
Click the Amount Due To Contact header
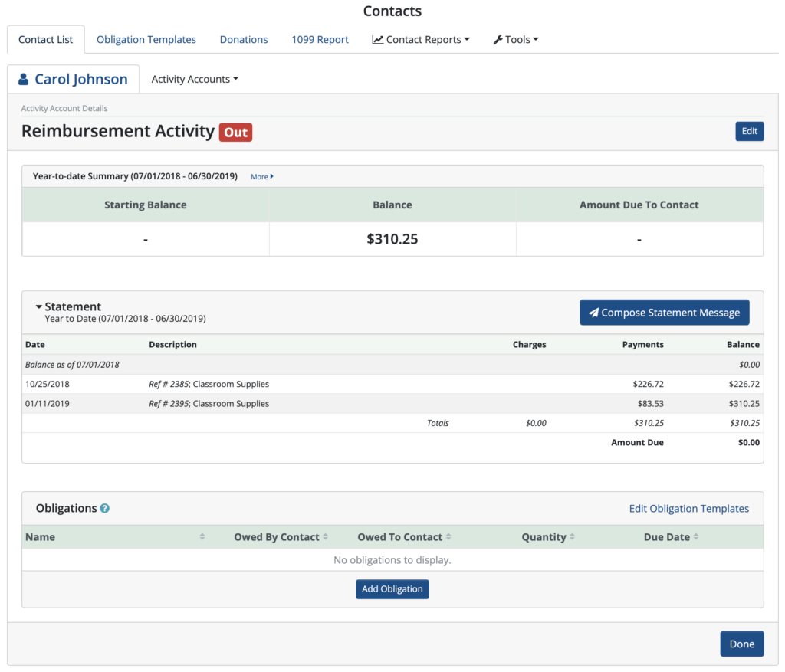639,205
